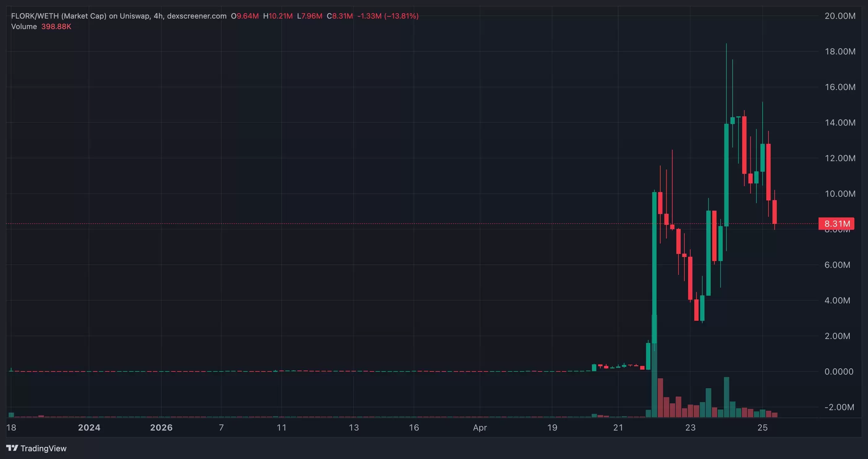This screenshot has height=459, width=868.
Task: Click the Apr label on time axis
Action: click(480, 428)
